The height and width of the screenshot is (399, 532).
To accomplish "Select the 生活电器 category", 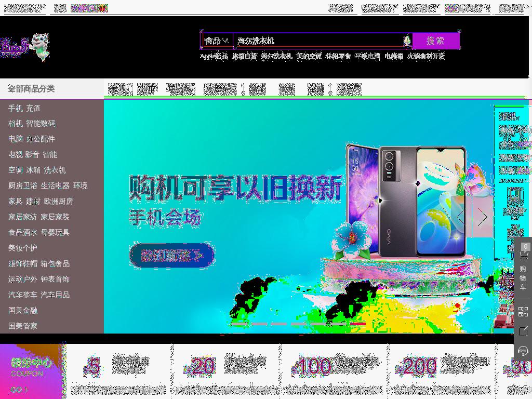I will tap(55, 186).
